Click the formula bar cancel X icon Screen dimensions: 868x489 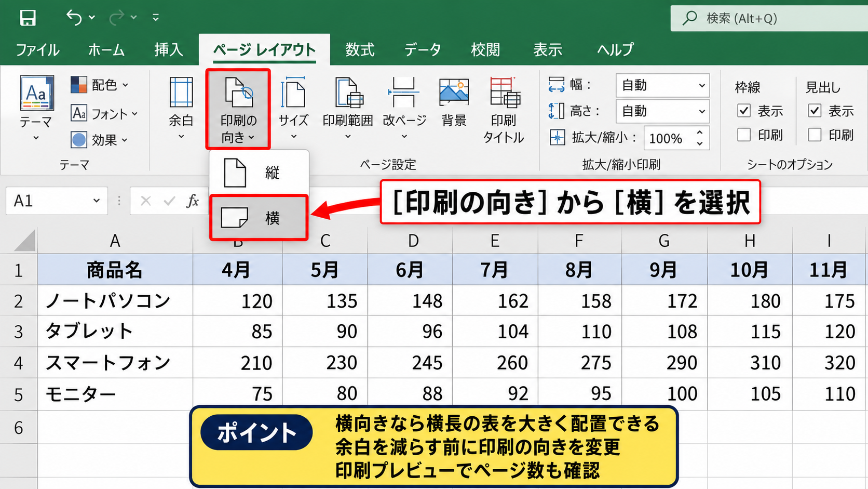click(x=146, y=201)
